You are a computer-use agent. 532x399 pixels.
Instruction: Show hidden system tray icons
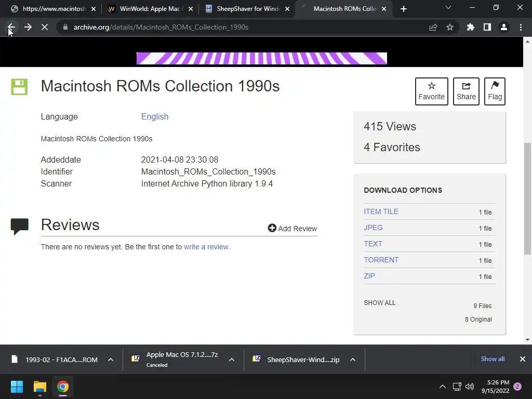click(x=443, y=387)
